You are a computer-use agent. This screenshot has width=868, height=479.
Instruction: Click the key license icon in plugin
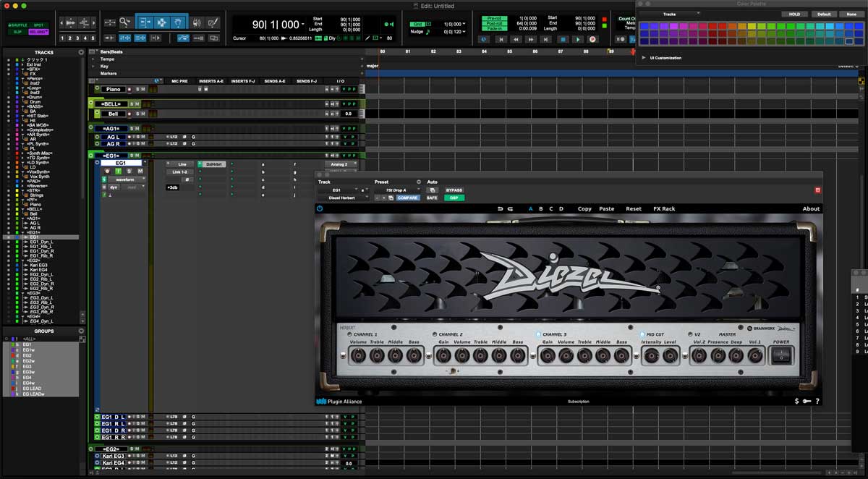(x=807, y=401)
